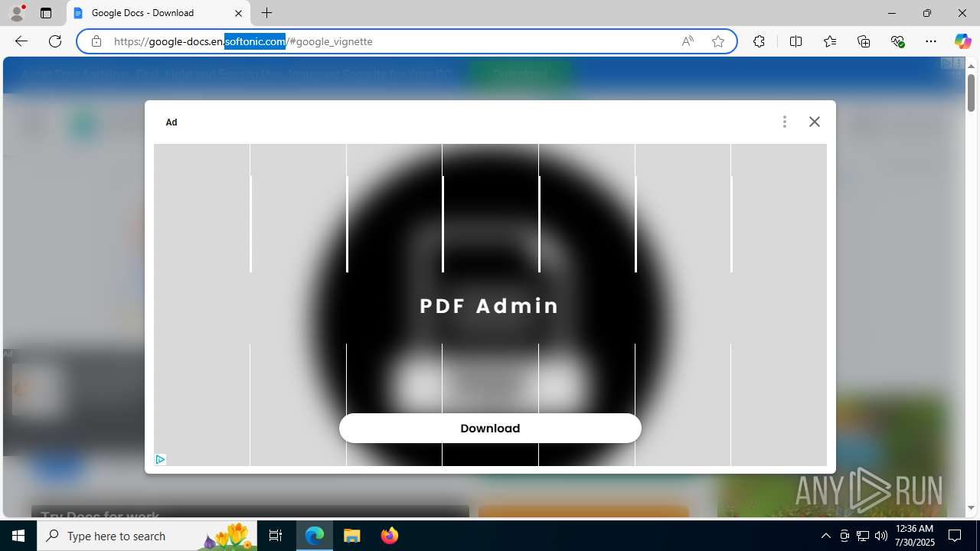Open tab actions menu icon
Viewport: 980px width, 551px height.
[46, 13]
